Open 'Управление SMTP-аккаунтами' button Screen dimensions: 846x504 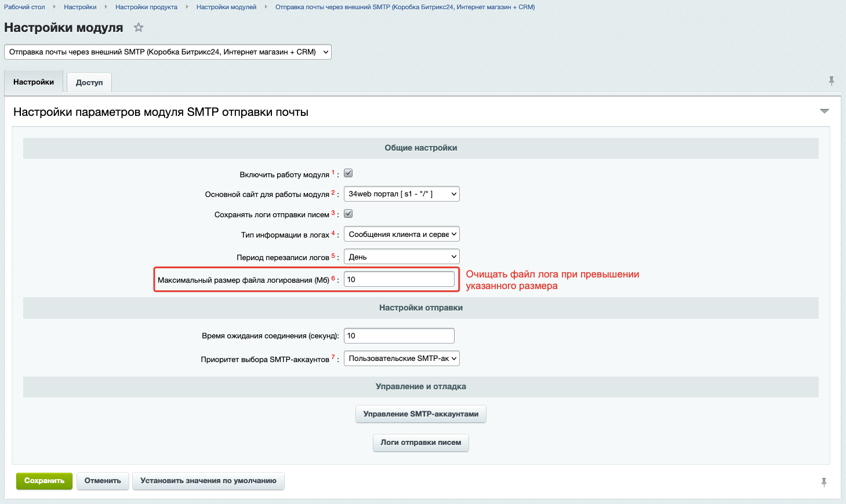tap(421, 414)
